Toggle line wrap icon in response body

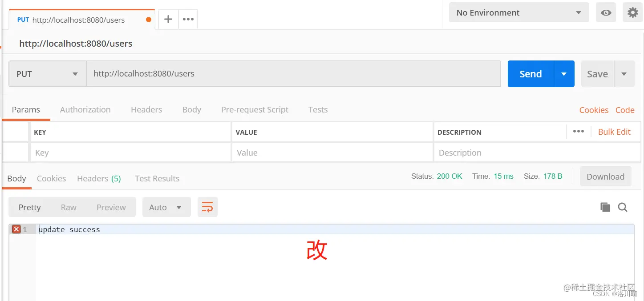click(x=207, y=207)
